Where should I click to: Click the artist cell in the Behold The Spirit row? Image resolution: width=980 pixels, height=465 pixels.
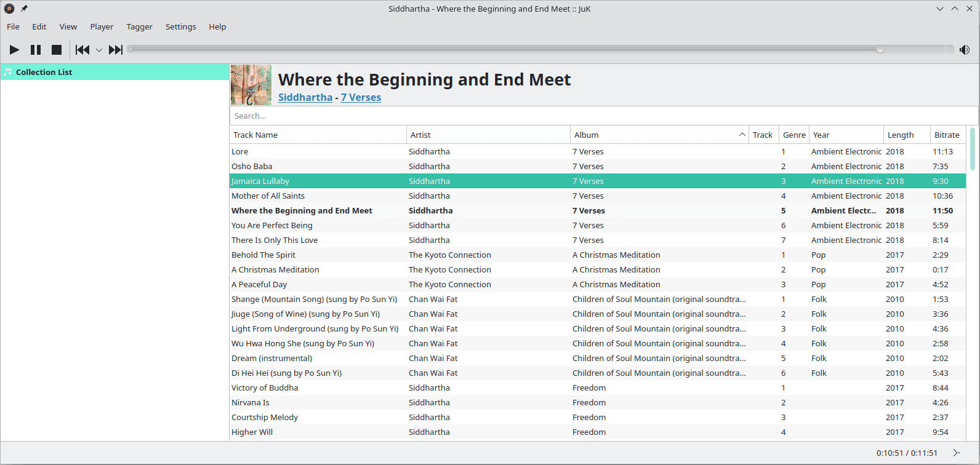[x=450, y=255]
